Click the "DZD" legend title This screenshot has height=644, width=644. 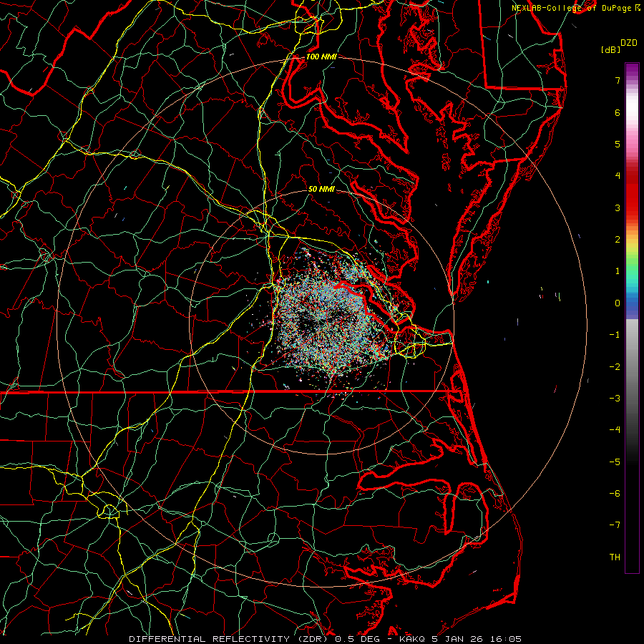pyautogui.click(x=629, y=43)
